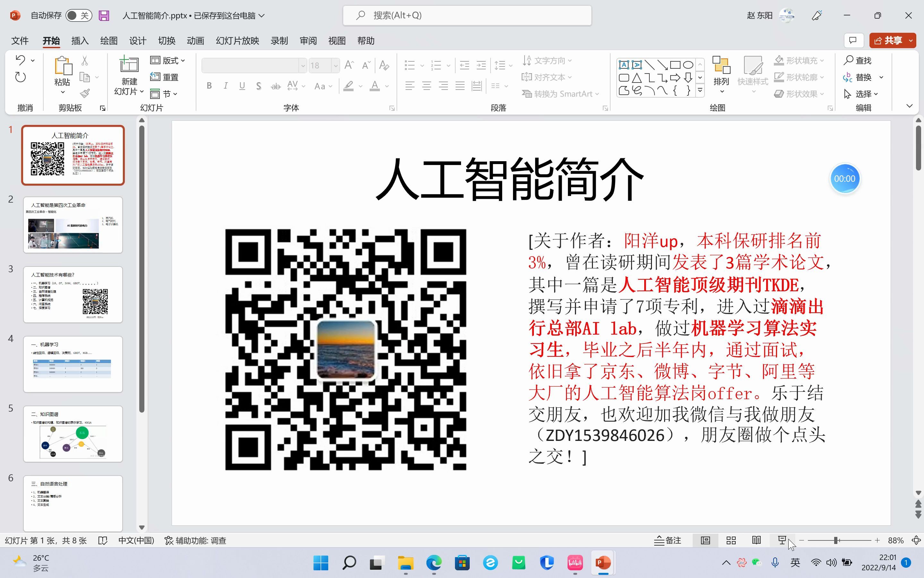Toggle text Shadow formatting
This screenshot has height=578, width=924.
[259, 86]
